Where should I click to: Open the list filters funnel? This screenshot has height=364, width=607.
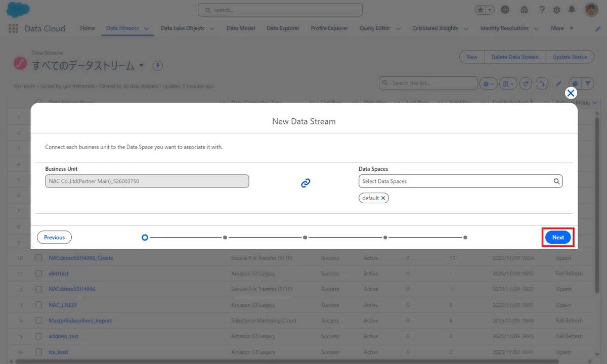pyautogui.click(x=588, y=83)
